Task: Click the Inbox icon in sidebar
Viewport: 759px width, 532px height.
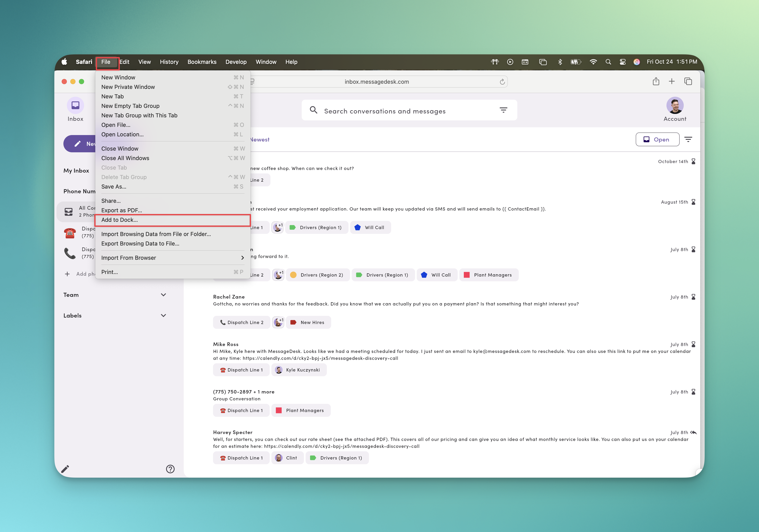Action: pos(75,105)
